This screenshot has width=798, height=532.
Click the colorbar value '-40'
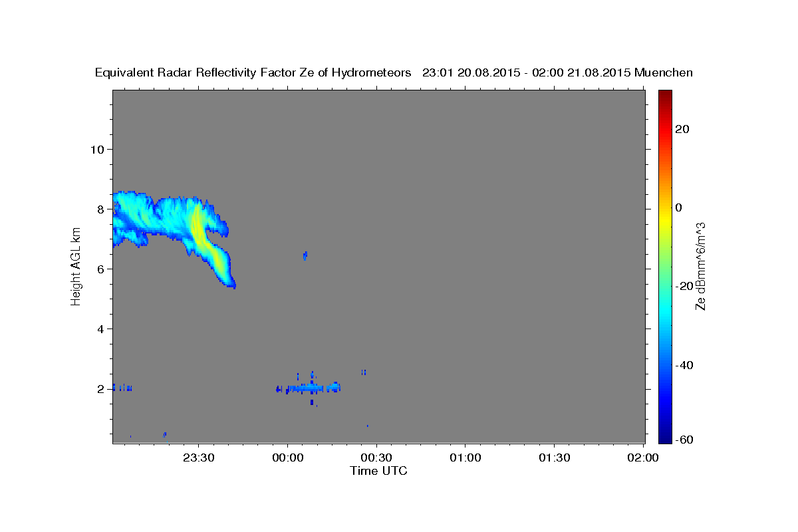point(684,365)
